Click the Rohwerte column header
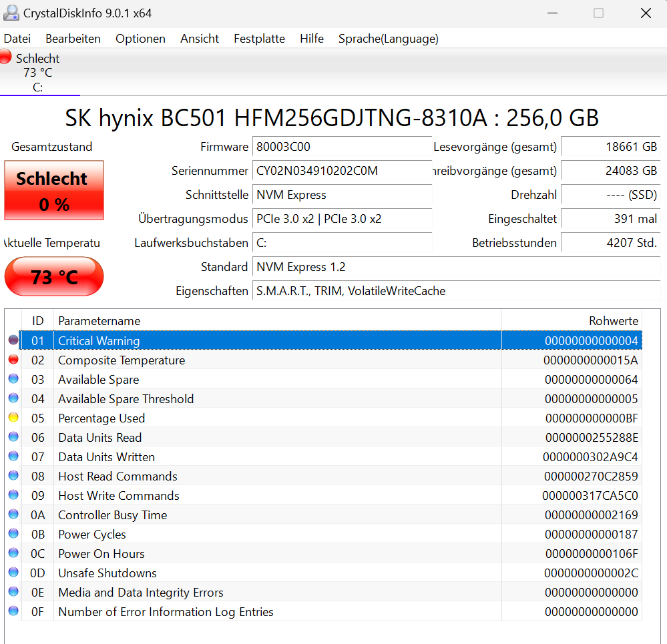 pyautogui.click(x=572, y=320)
